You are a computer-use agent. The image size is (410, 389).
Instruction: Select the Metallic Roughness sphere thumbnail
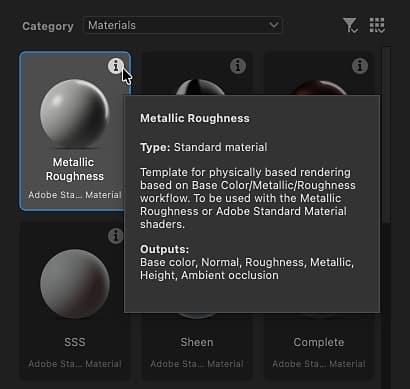75,114
